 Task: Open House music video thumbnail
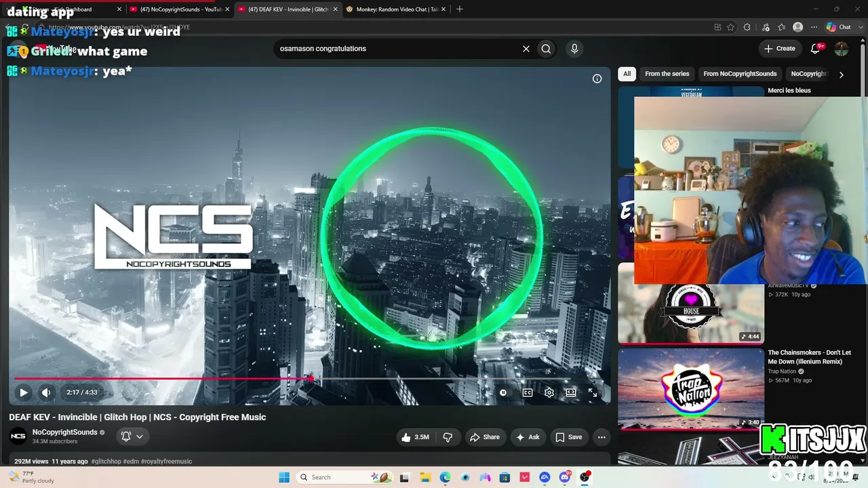tap(690, 304)
